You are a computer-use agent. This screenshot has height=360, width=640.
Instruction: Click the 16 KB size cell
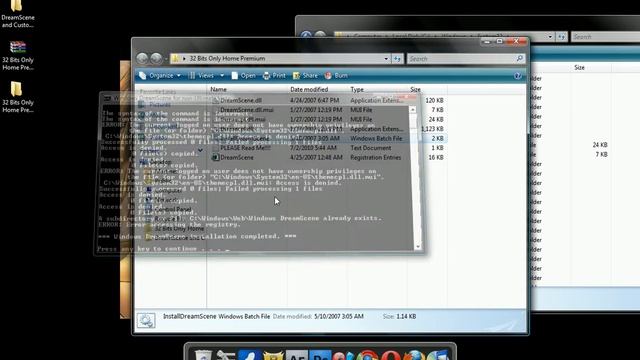pyautogui.click(x=436, y=158)
